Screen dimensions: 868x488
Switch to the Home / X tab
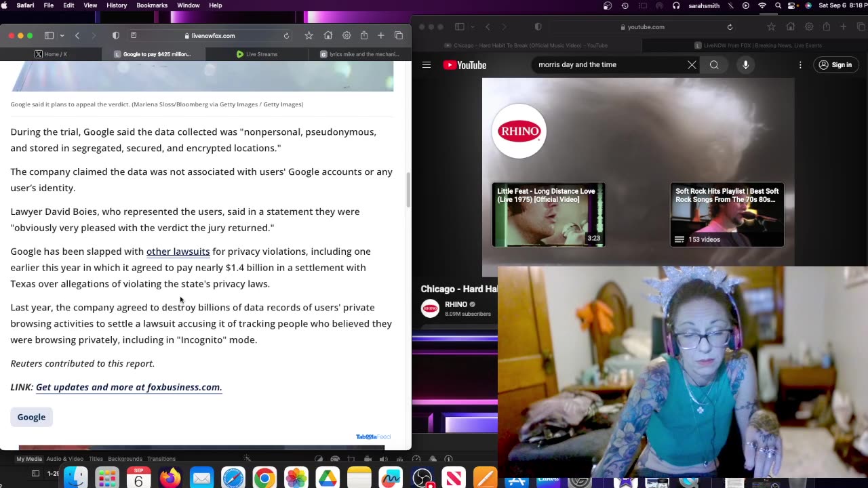pos(51,54)
